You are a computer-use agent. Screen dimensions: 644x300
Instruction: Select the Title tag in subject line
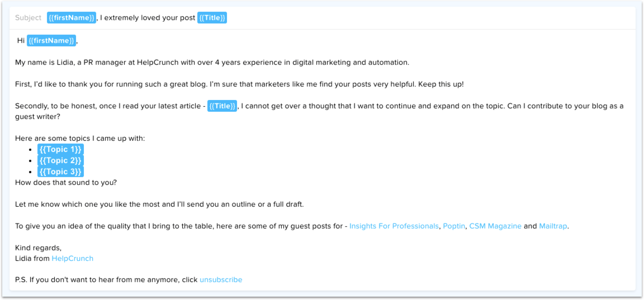tap(212, 18)
